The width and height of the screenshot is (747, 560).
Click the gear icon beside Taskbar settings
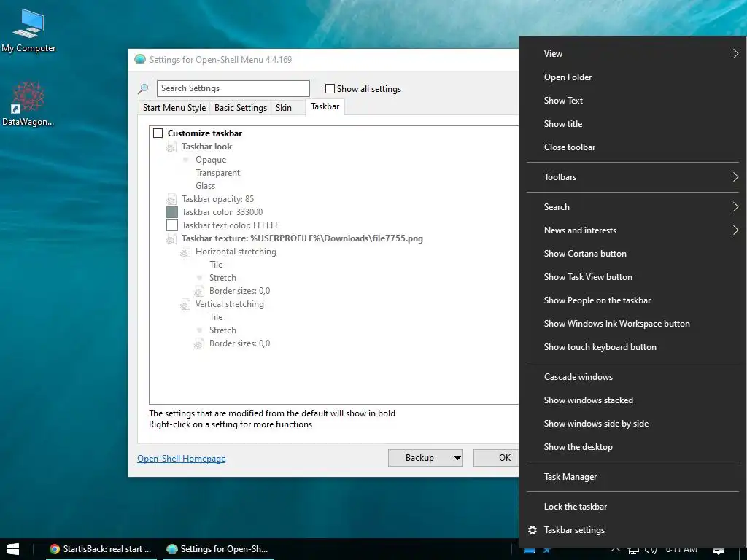[x=533, y=530]
